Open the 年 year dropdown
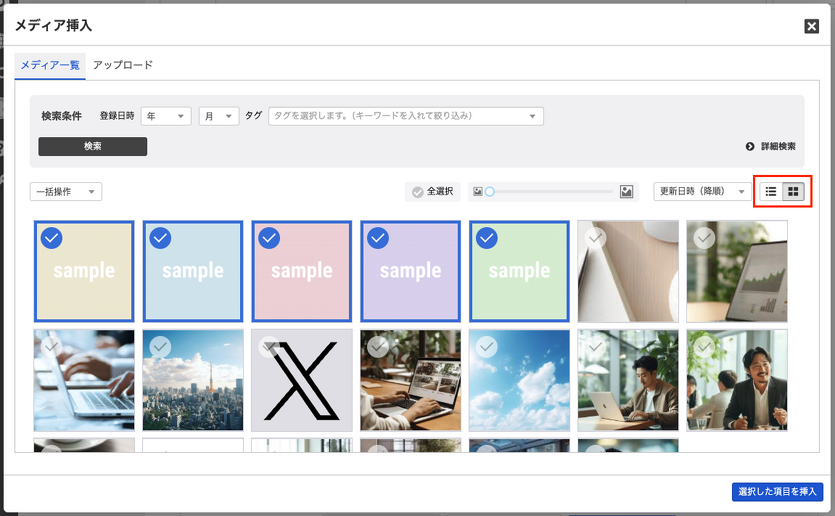Image resolution: width=835 pixels, height=516 pixels. coord(166,116)
